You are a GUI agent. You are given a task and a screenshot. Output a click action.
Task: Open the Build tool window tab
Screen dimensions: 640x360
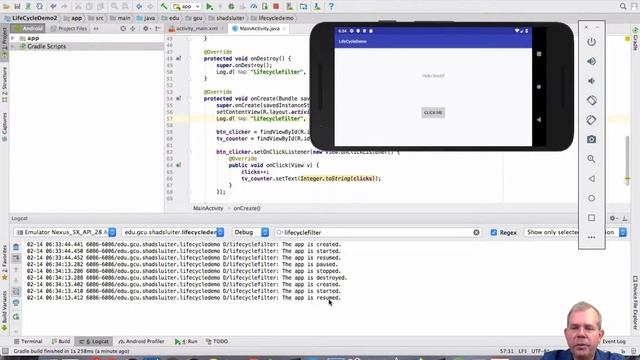61,341
